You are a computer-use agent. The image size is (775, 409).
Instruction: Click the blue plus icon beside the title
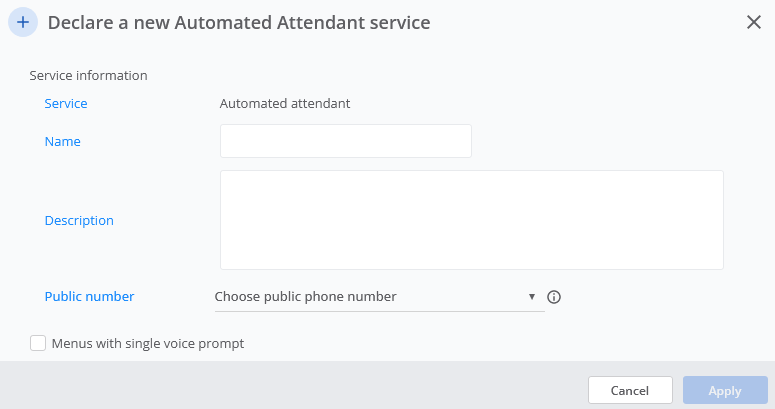pyautogui.click(x=23, y=22)
